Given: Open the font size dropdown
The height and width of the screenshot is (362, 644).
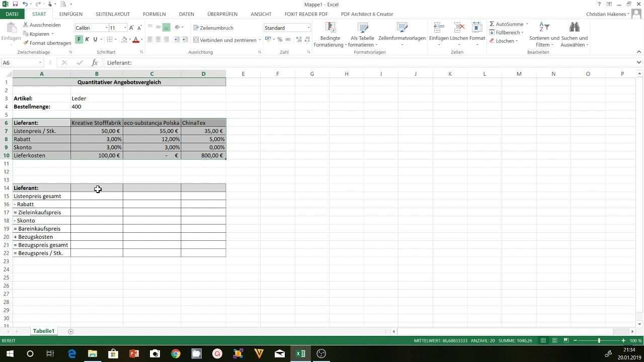Looking at the screenshot, I should point(125,28).
